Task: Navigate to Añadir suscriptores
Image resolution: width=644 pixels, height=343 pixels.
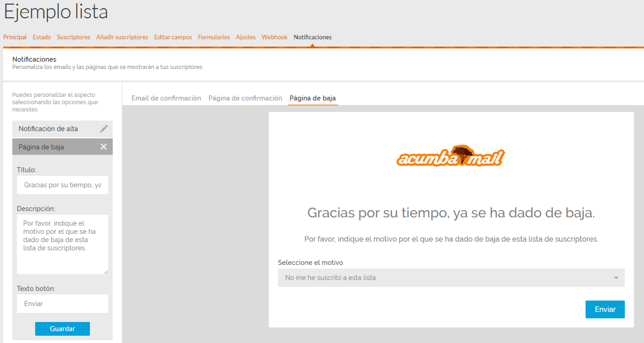Action: click(122, 37)
